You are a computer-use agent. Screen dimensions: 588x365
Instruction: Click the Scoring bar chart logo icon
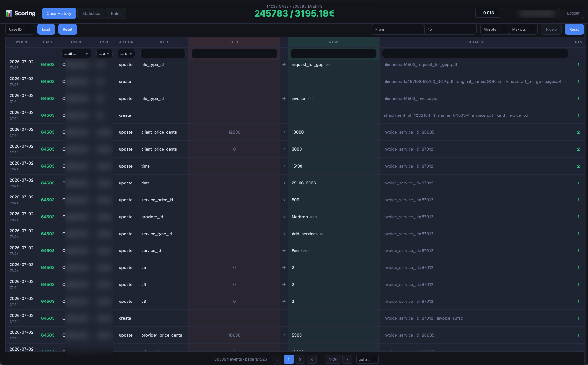point(9,13)
